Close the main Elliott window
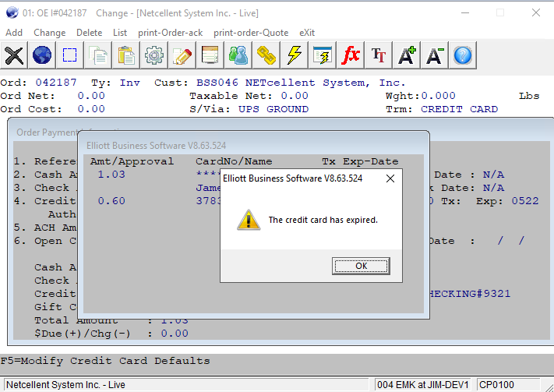554x392 pixels. (x=535, y=12)
